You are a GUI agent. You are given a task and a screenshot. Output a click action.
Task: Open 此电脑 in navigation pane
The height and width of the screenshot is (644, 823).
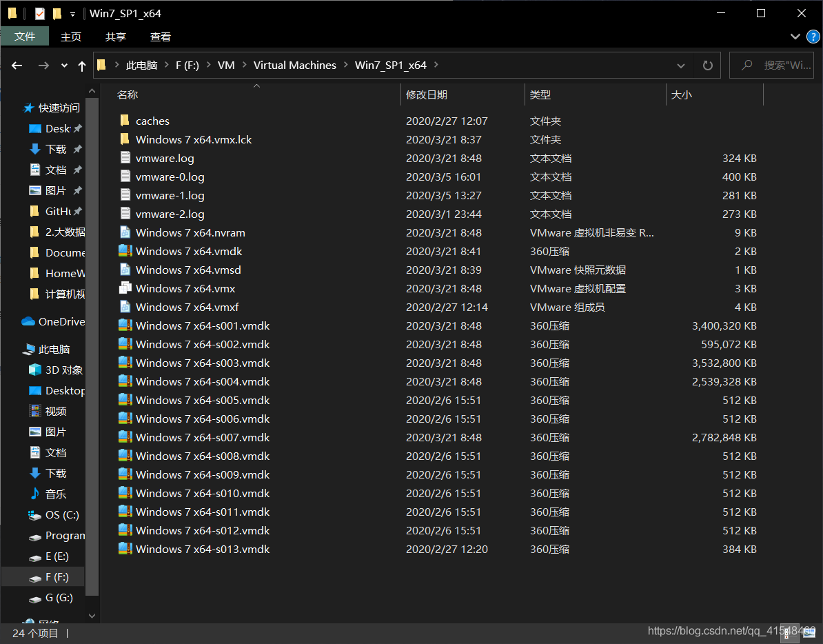(47, 350)
